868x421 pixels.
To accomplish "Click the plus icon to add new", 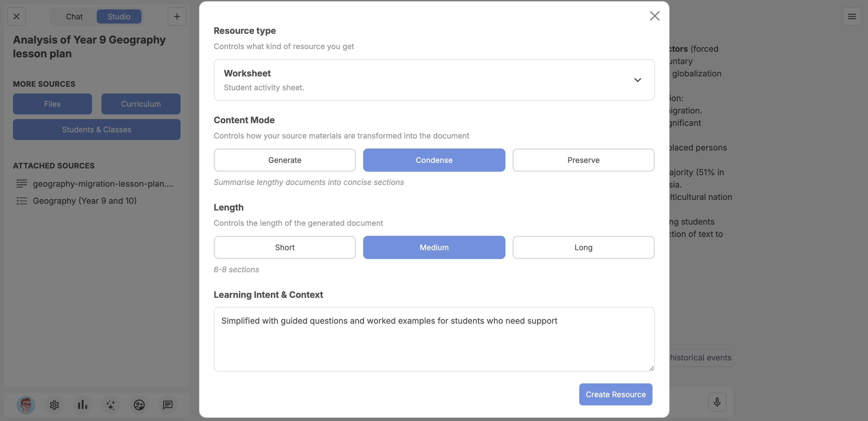I will (x=177, y=16).
